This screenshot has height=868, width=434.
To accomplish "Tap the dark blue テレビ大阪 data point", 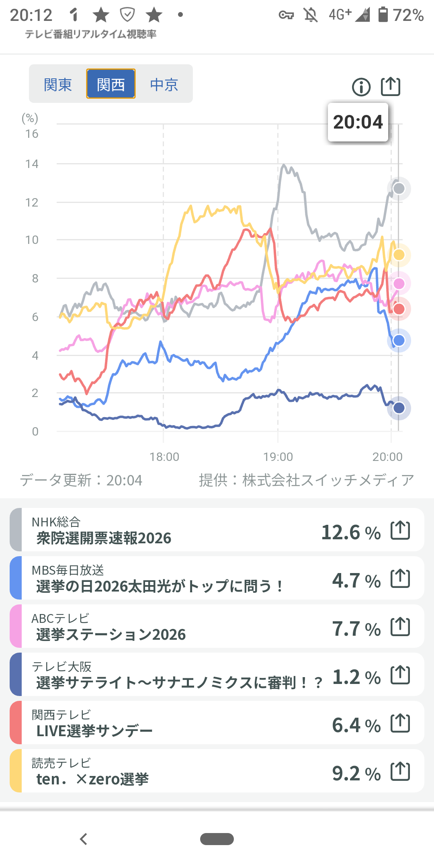I will tap(399, 408).
